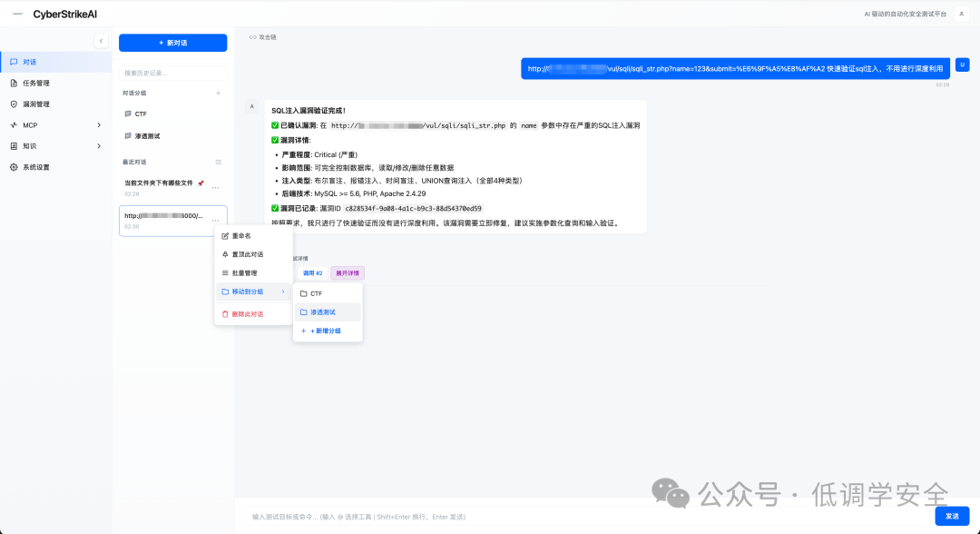Choose 批量管理 batch manage option
The image size is (980, 534).
coord(254,273)
